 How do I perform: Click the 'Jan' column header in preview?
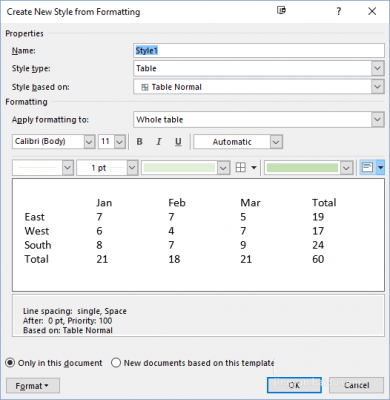pos(104,203)
